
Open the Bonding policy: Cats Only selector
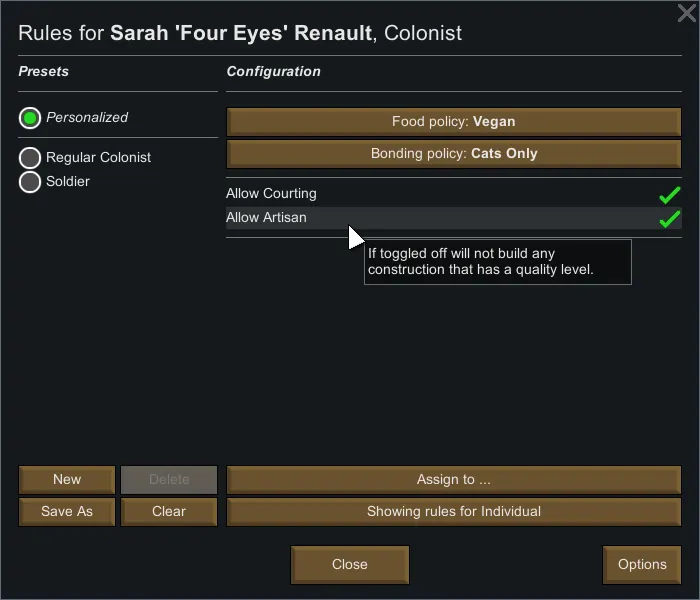coord(454,154)
